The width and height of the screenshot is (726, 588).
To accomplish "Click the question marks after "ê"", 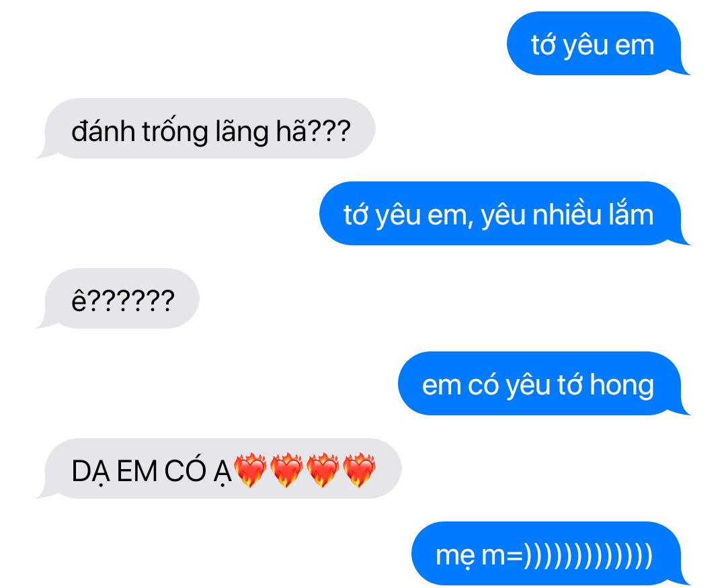I will [x=131, y=301].
